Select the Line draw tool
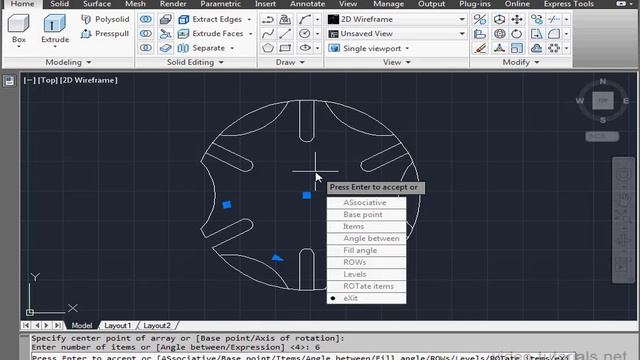640x360 pixels. (285, 33)
